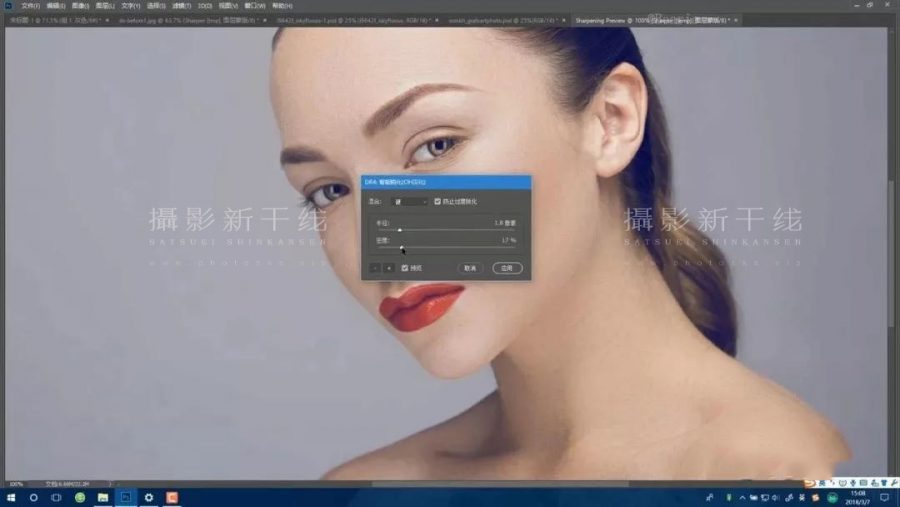This screenshot has height=507, width=900.
Task: Open the orange app icon on taskbar
Action: tap(172, 497)
